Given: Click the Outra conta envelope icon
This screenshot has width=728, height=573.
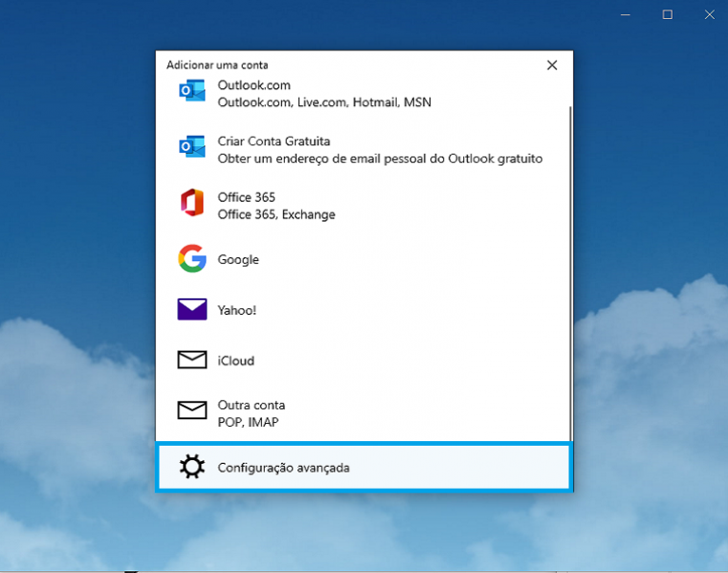Looking at the screenshot, I should [x=191, y=410].
